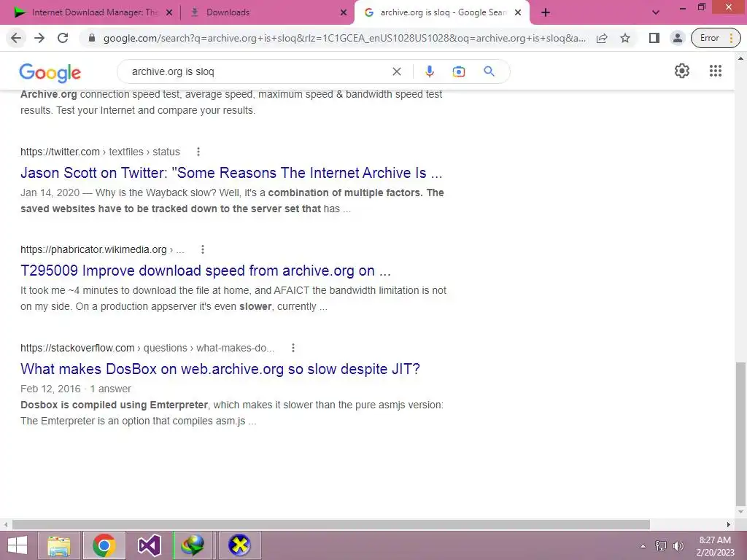Open the network status tray icon

(x=661, y=546)
